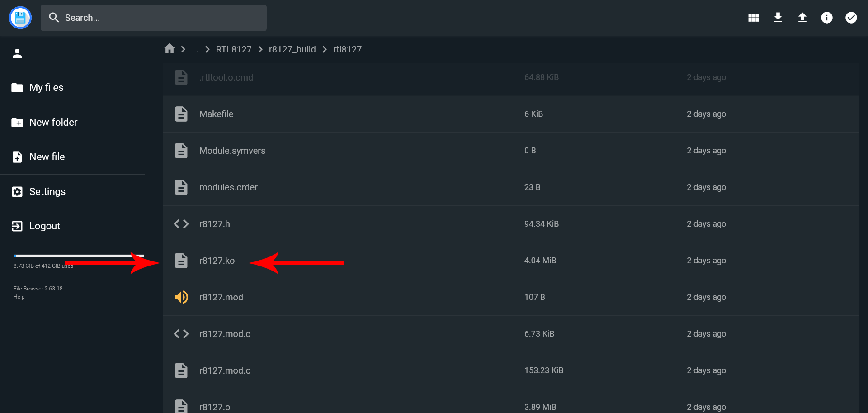Select r8127.h file
This screenshot has width=868, height=413.
[511, 224]
